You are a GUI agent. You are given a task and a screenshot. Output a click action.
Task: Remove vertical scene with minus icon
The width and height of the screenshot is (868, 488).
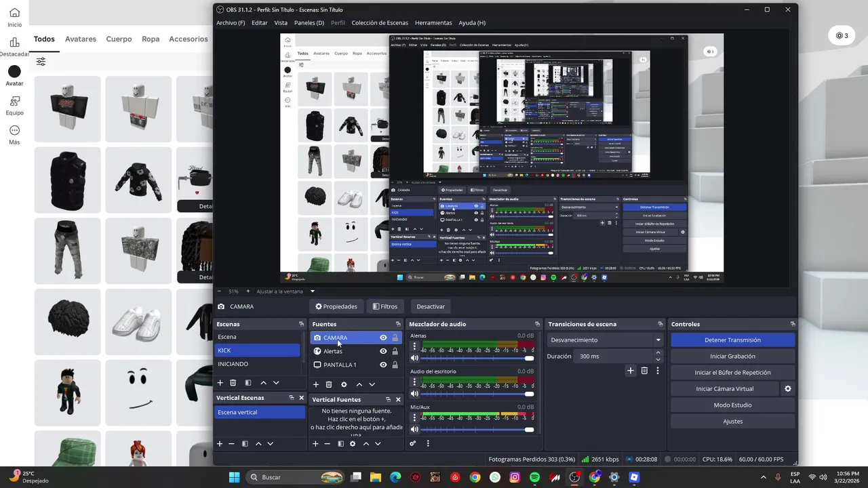pyautogui.click(x=231, y=443)
